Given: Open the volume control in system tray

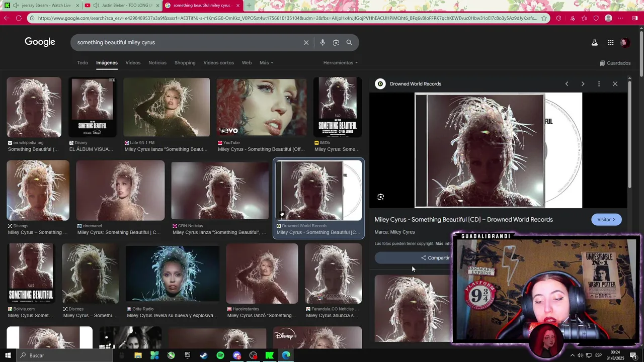Looking at the screenshot, I should click(x=580, y=355).
